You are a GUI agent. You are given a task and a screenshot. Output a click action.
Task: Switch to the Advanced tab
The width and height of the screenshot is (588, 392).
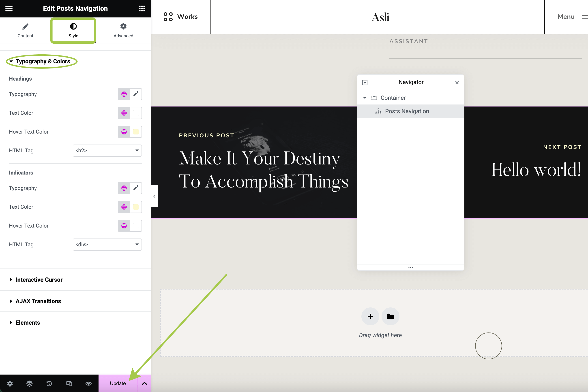tap(123, 30)
